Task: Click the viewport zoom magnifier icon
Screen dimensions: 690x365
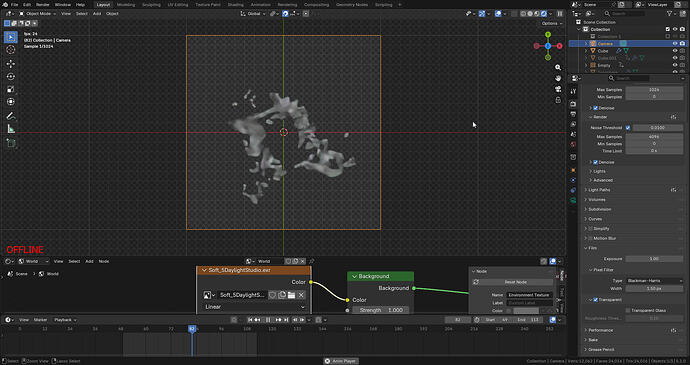Action: click(558, 67)
